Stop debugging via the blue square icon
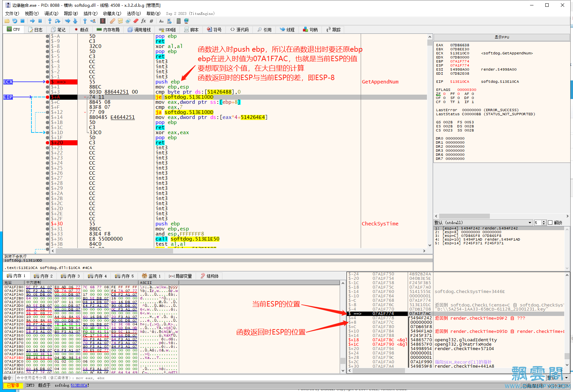Image resolution: width=573 pixels, height=392 pixels. click(22, 21)
